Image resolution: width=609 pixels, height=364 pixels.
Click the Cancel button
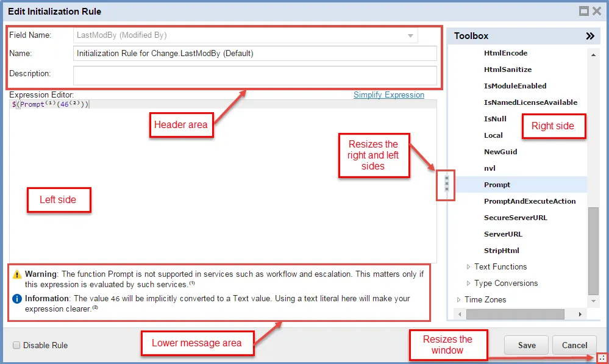pos(574,345)
